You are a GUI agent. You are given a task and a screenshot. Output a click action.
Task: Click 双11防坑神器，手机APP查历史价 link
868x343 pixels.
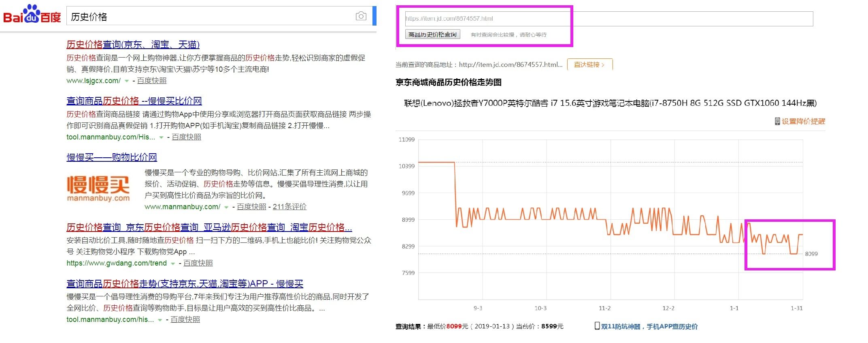coord(649,326)
